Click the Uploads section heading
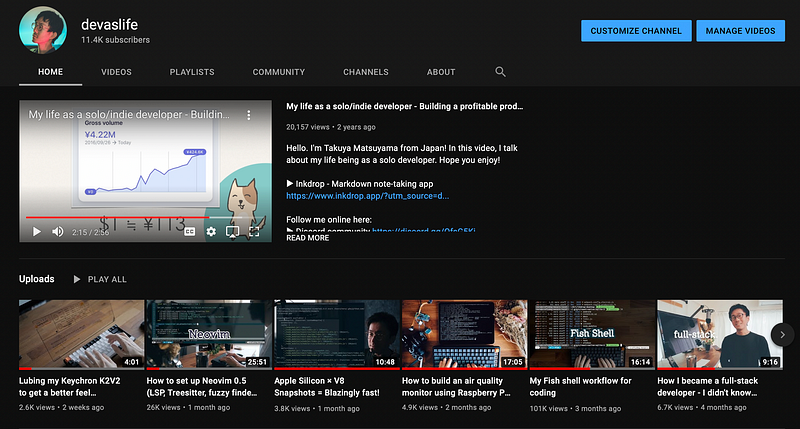Screen dimensions: 800x429 coord(37,279)
